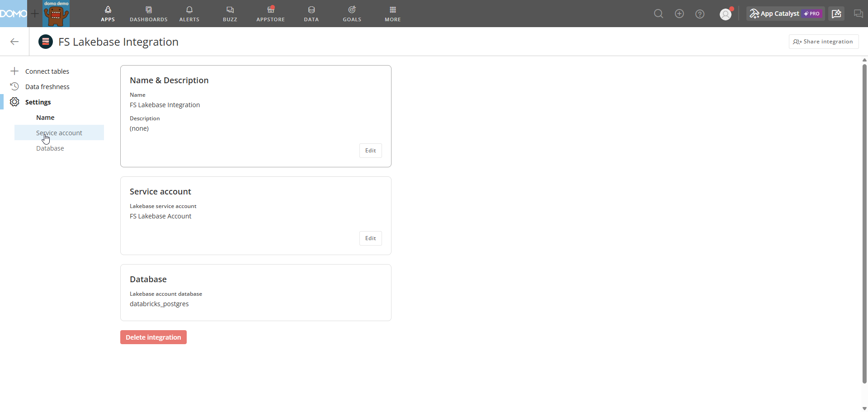
Task: Go to Data section
Action: [x=311, y=14]
